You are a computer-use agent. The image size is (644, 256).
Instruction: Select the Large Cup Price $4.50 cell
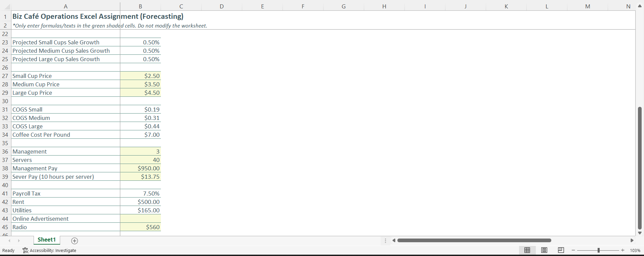[140, 93]
